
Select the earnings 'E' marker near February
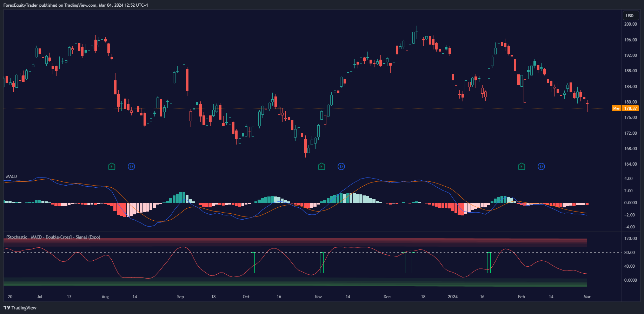(522, 166)
